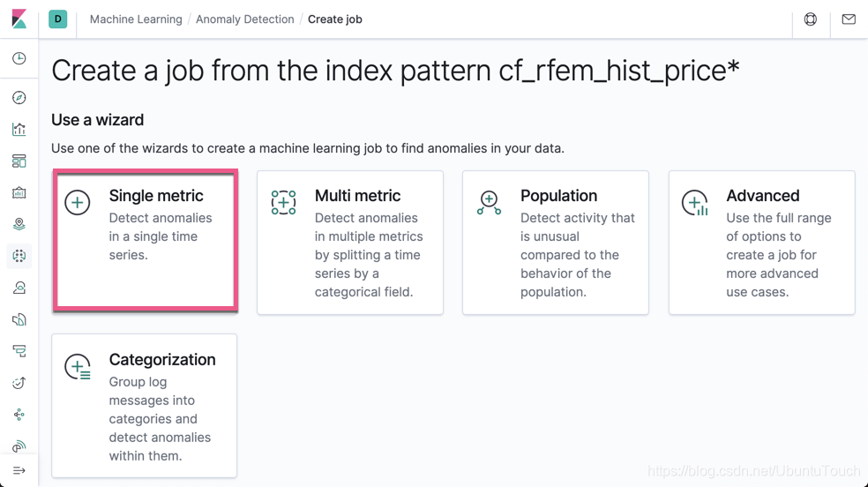Open Canvas from the sidebar
Screen dimensions: 868x487
click(x=19, y=192)
